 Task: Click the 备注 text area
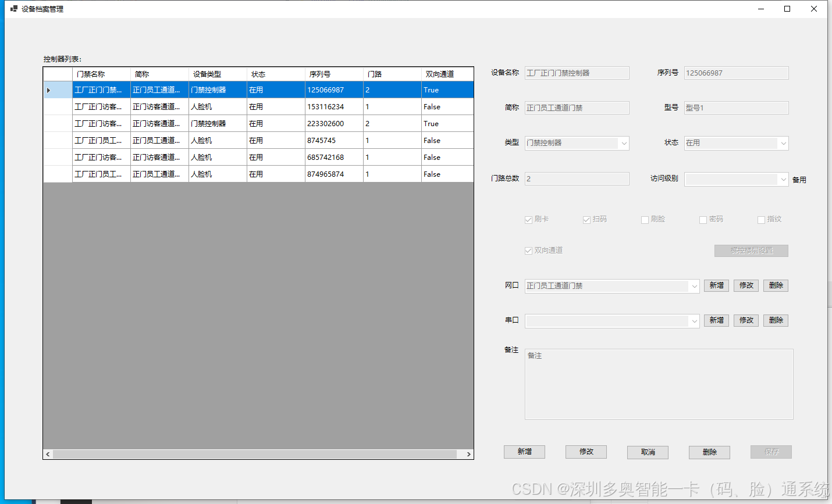tap(659, 384)
